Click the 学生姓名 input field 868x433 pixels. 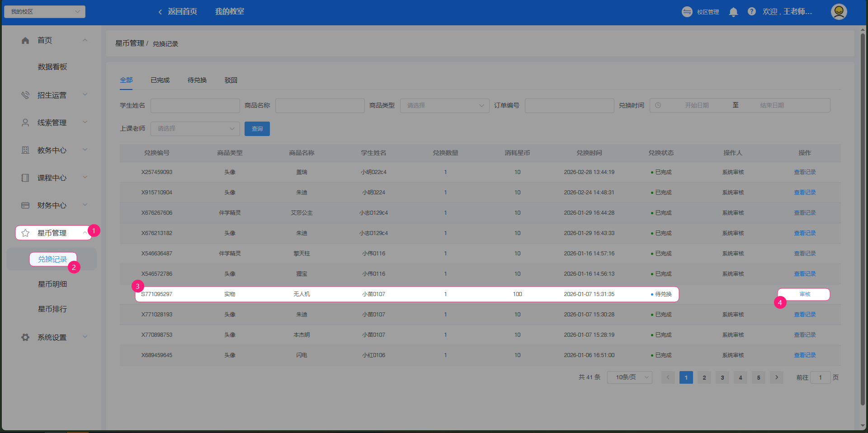click(195, 106)
